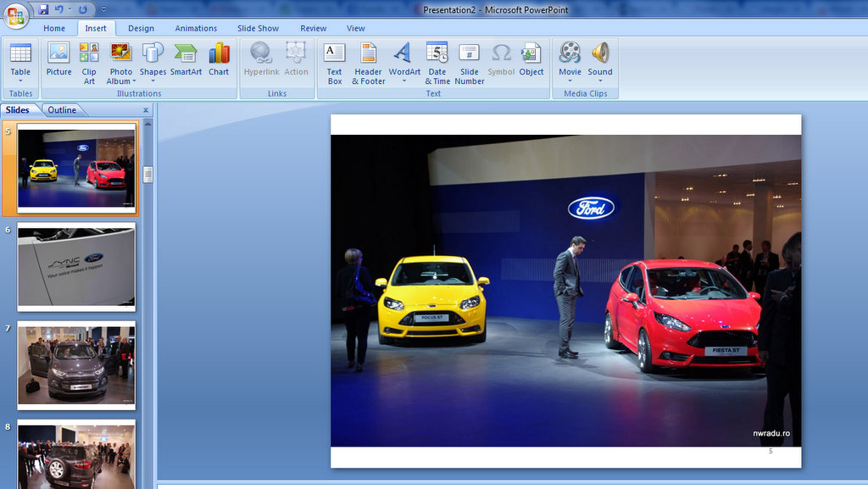Select the Insert ribbon tab
The image size is (868, 489).
96,28
